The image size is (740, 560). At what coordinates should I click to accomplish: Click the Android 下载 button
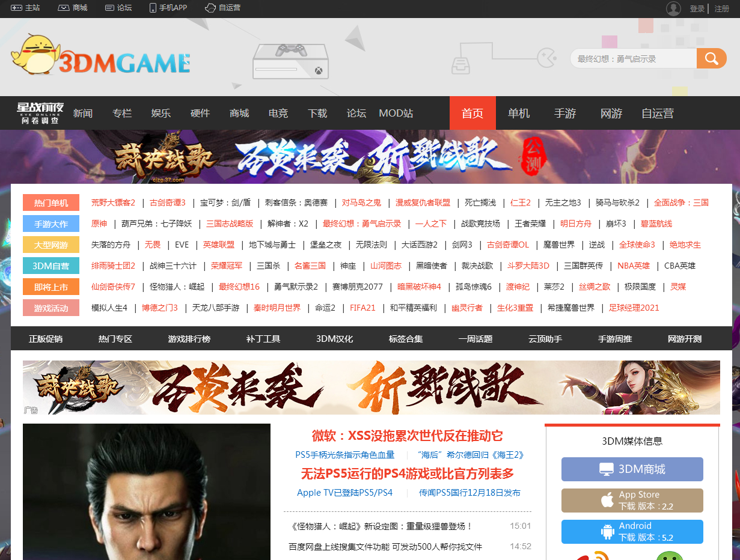(632, 532)
